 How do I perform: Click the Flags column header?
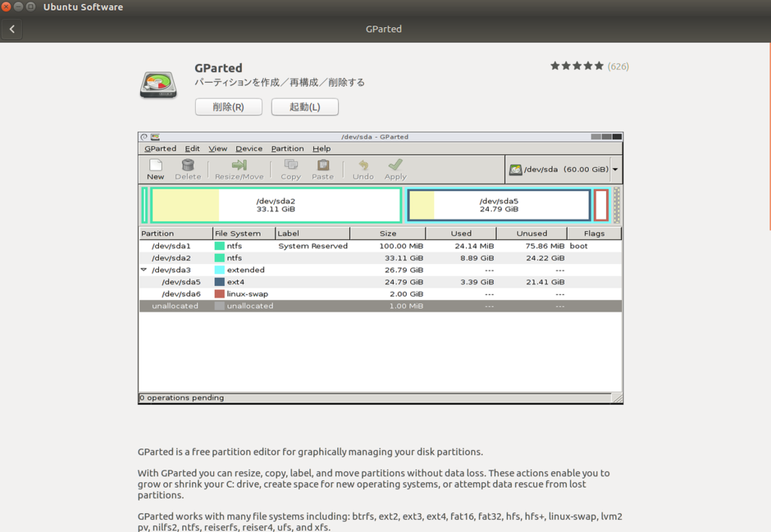(595, 233)
